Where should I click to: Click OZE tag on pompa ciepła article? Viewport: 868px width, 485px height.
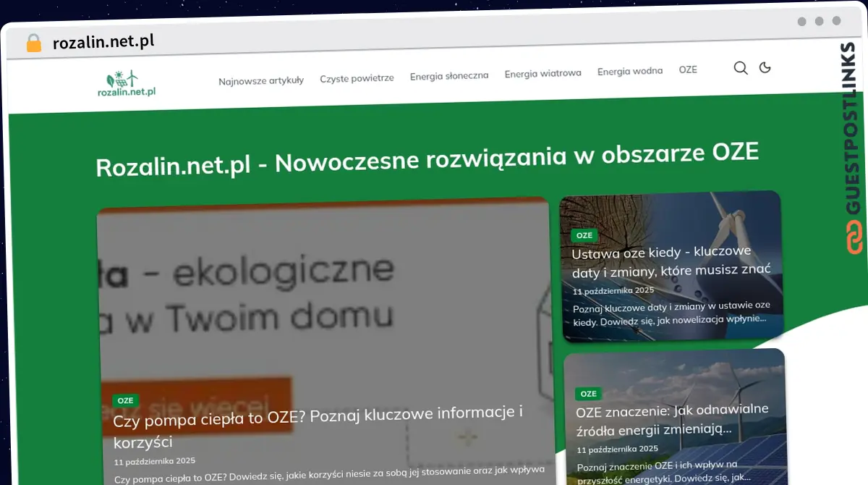click(126, 400)
